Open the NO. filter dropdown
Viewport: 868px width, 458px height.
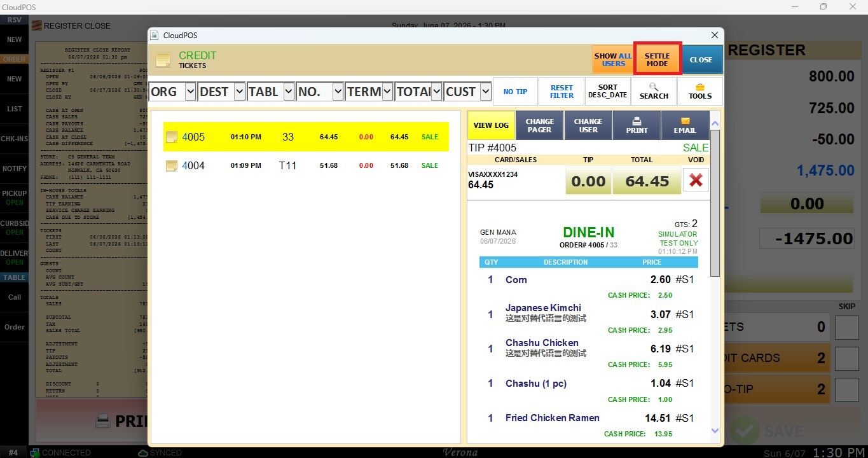click(x=338, y=92)
